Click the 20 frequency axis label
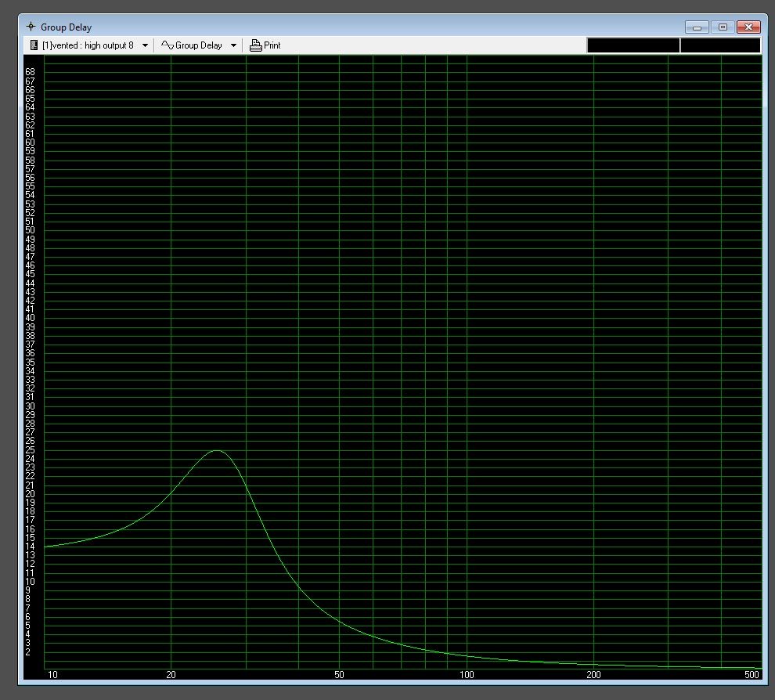The height and width of the screenshot is (700, 775). point(171,675)
